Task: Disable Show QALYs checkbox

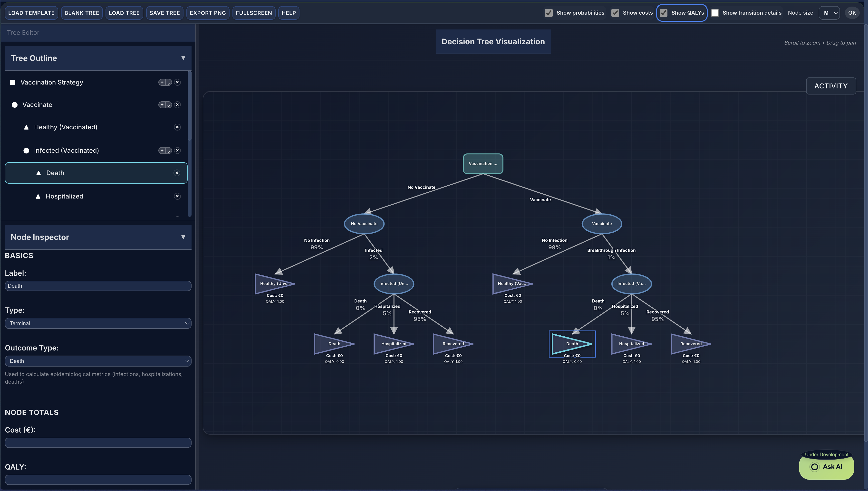Action: (x=664, y=13)
